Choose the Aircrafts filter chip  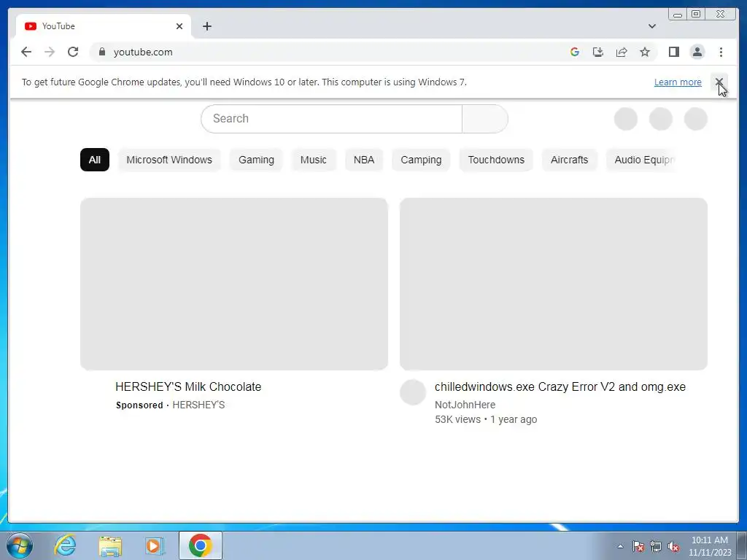569,160
